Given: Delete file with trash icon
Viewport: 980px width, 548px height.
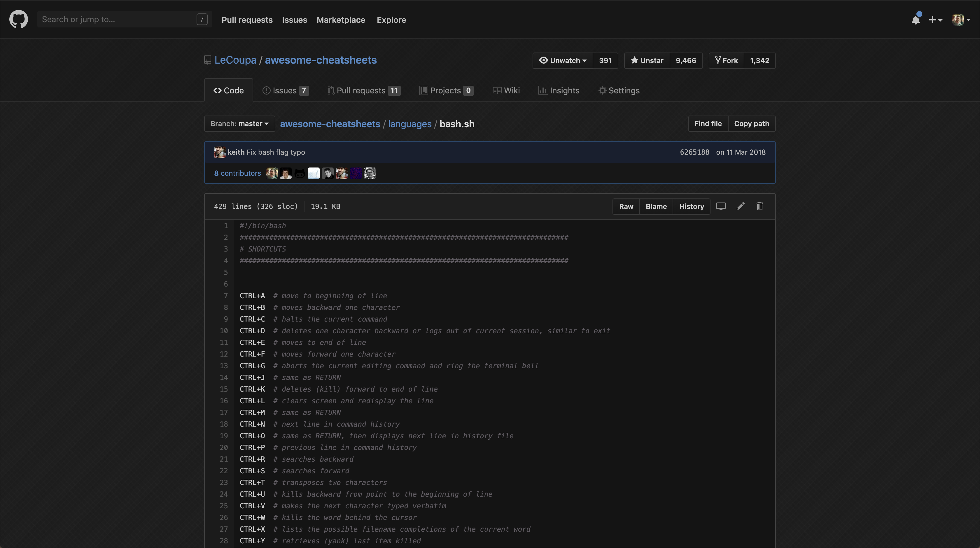Looking at the screenshot, I should 759,206.
